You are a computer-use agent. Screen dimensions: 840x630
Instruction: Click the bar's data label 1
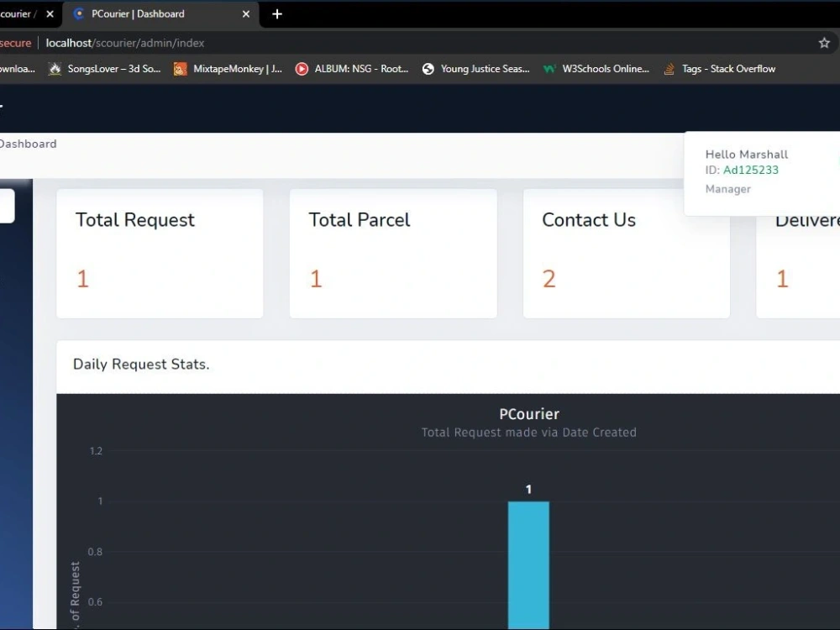tap(528, 489)
